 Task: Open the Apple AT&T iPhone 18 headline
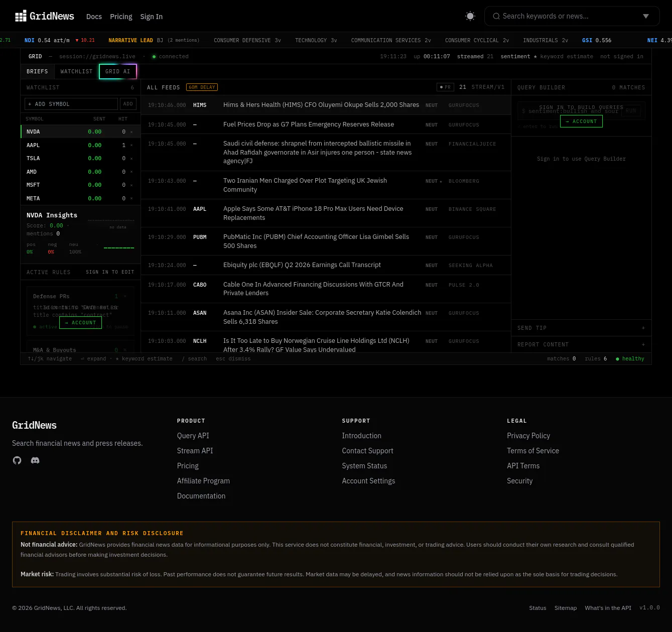click(x=313, y=213)
